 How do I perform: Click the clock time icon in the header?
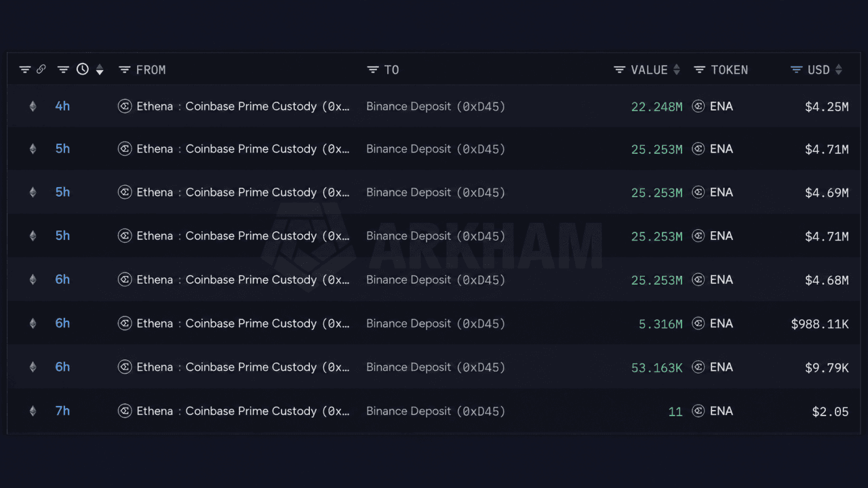pos(83,69)
